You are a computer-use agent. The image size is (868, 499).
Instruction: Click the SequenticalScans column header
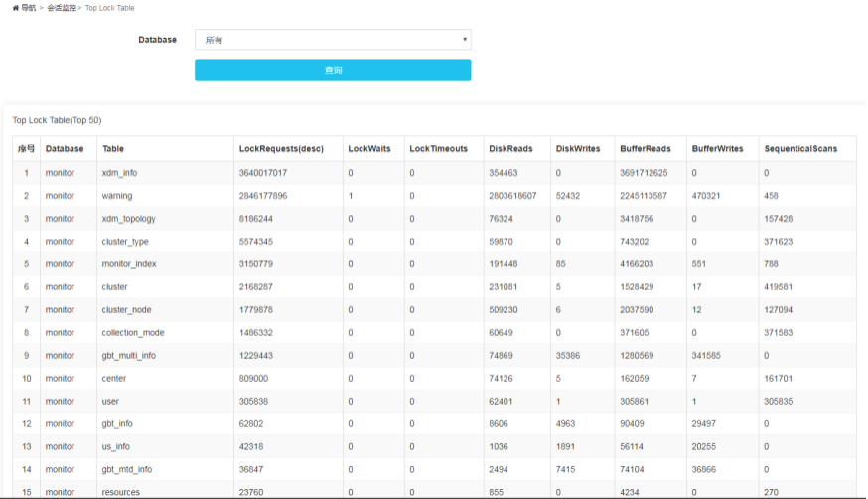[800, 148]
